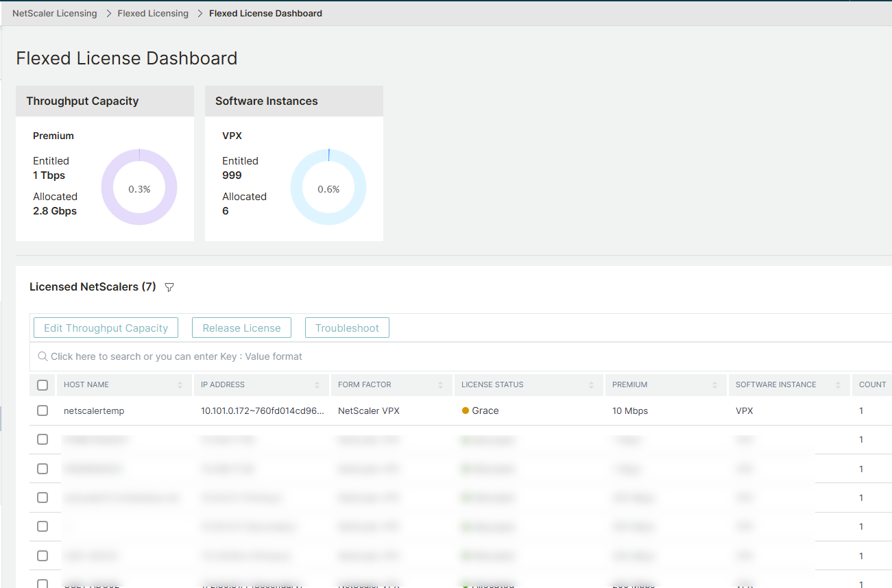Sort by Software Instance column arrows

[838, 385]
